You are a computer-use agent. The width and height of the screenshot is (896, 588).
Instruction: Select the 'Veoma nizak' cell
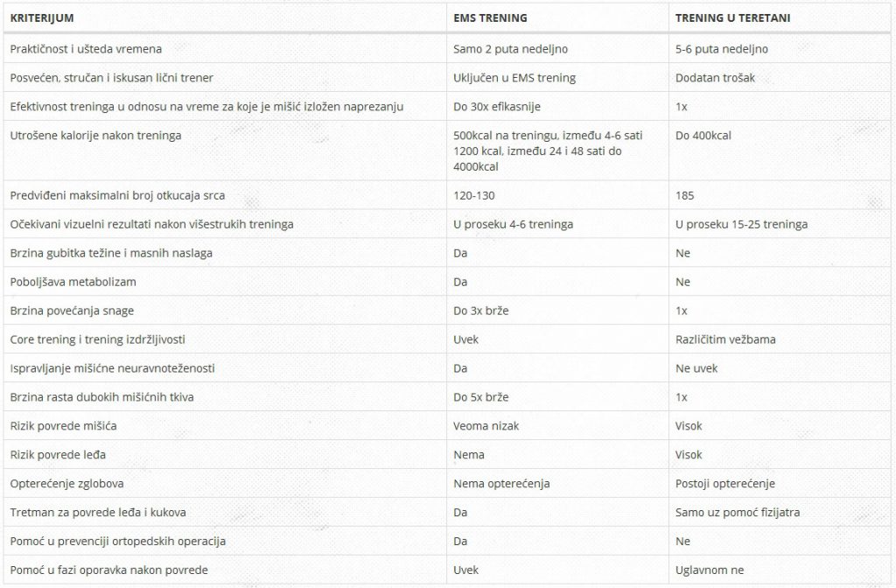click(485, 426)
